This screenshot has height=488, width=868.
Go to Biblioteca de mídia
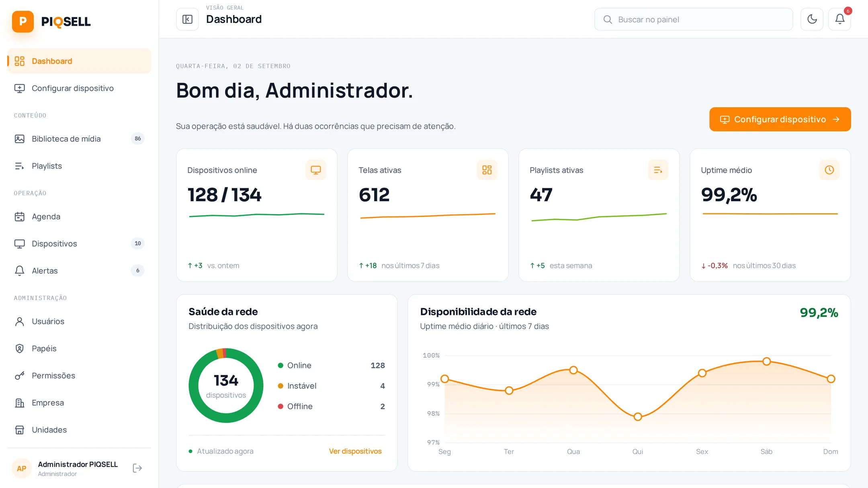point(79,139)
